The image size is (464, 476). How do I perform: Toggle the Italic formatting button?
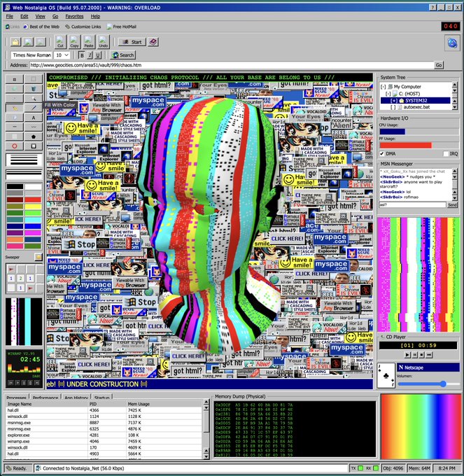pyautogui.click(x=90, y=55)
